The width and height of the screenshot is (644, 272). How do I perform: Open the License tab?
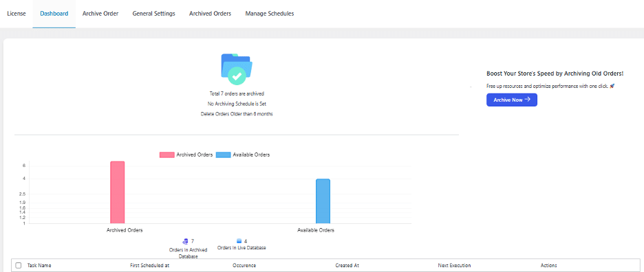(17, 14)
